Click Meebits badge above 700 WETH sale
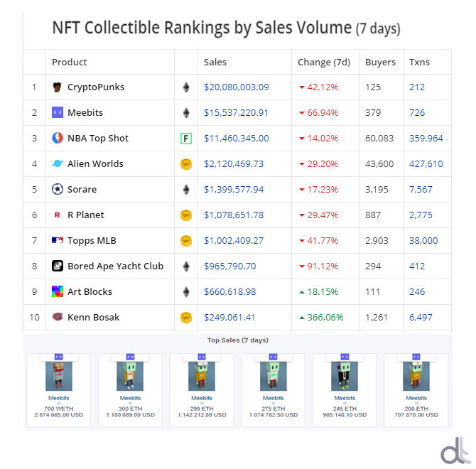The image size is (476, 469). coord(58,357)
